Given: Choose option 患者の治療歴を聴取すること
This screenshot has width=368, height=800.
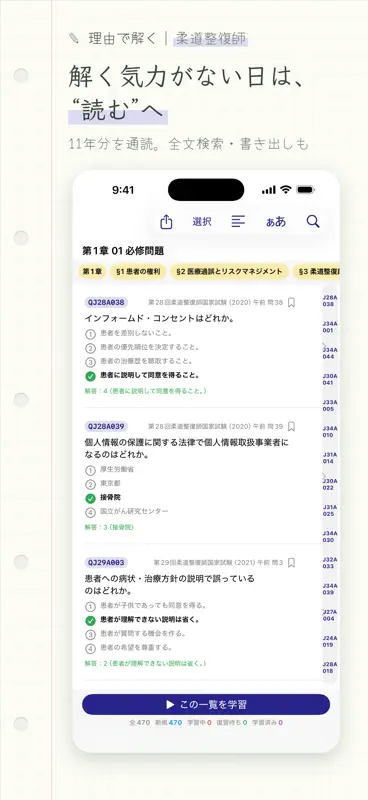Looking at the screenshot, I should coord(138,361).
